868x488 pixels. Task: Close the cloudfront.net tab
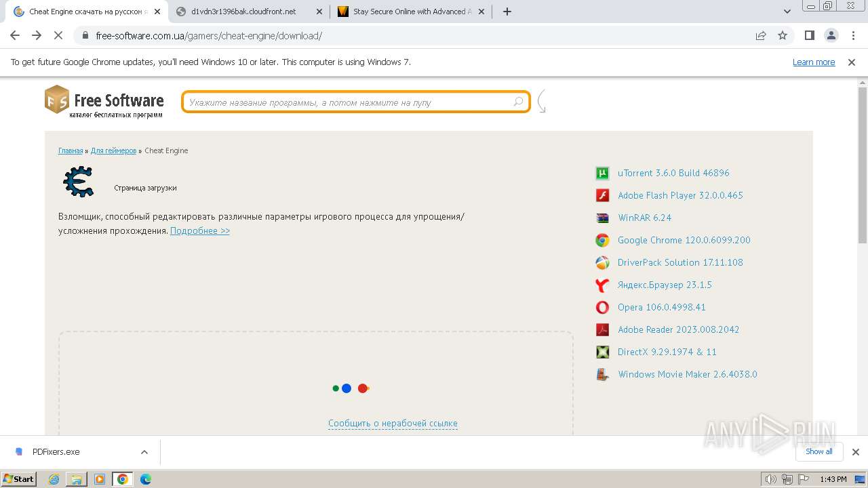click(x=319, y=12)
